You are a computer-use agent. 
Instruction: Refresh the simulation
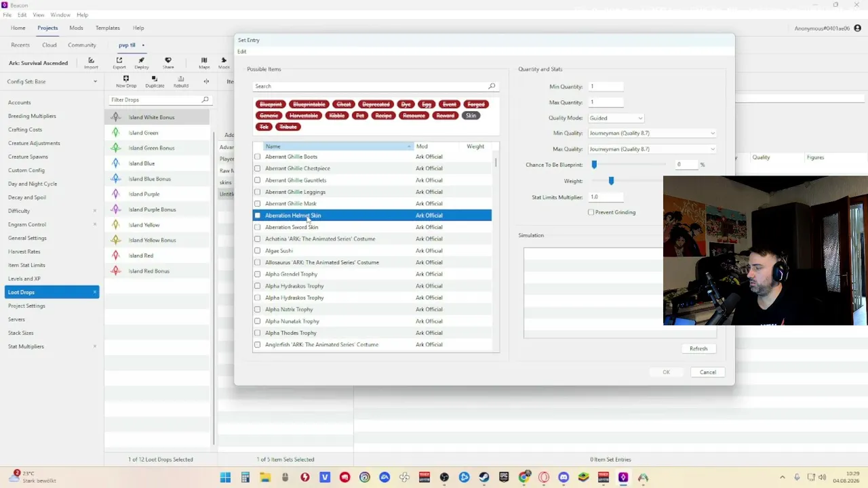[x=698, y=348]
